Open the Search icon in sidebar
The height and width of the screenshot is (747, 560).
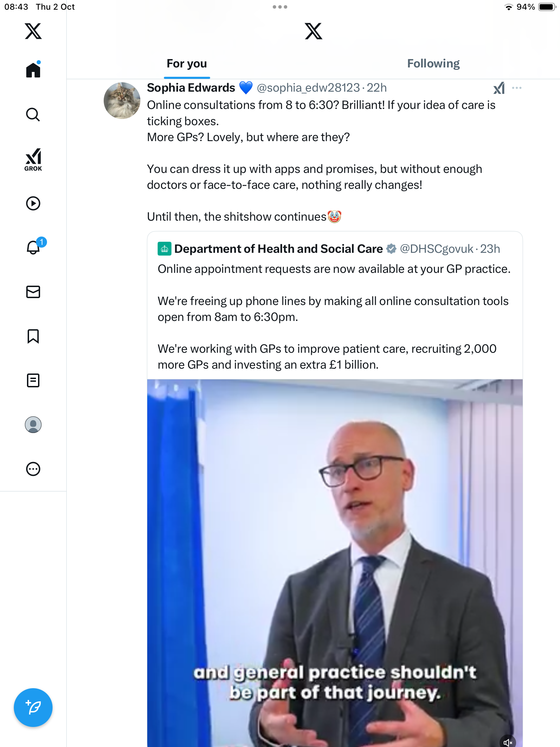[33, 114]
